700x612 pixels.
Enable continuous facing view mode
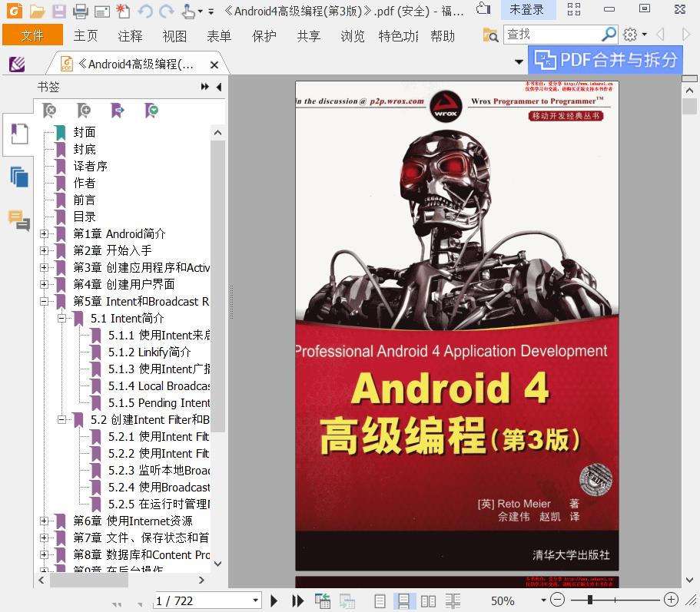tap(453, 601)
